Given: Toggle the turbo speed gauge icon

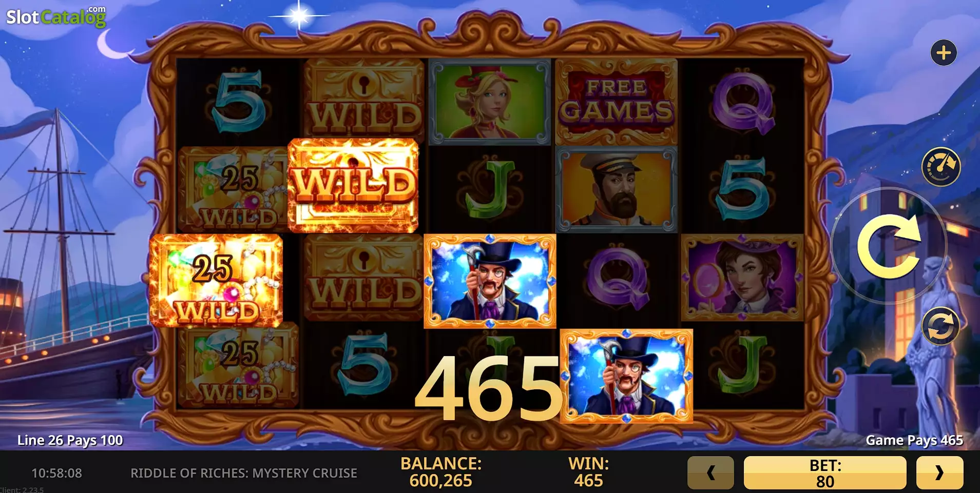Looking at the screenshot, I should (941, 166).
